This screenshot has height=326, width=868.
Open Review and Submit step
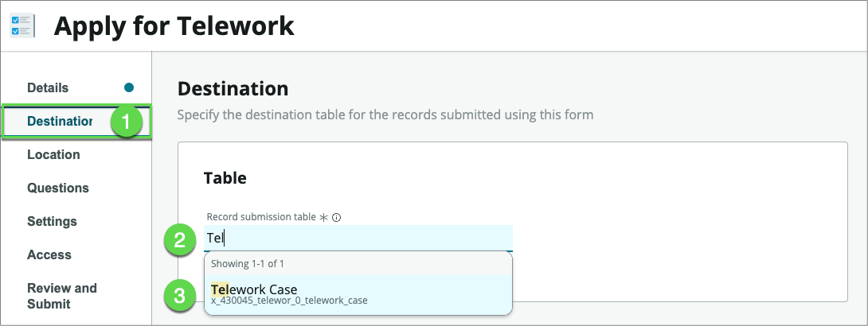(x=62, y=296)
